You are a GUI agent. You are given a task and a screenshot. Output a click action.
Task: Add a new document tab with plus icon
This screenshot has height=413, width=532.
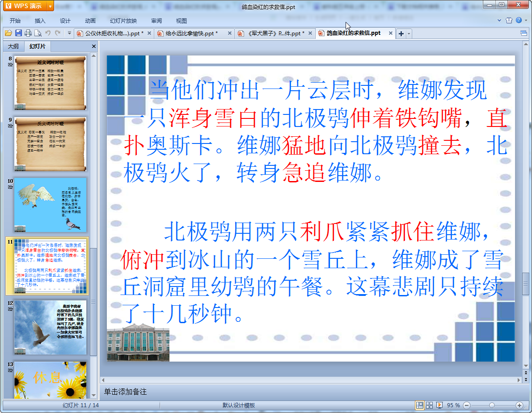[401, 34]
